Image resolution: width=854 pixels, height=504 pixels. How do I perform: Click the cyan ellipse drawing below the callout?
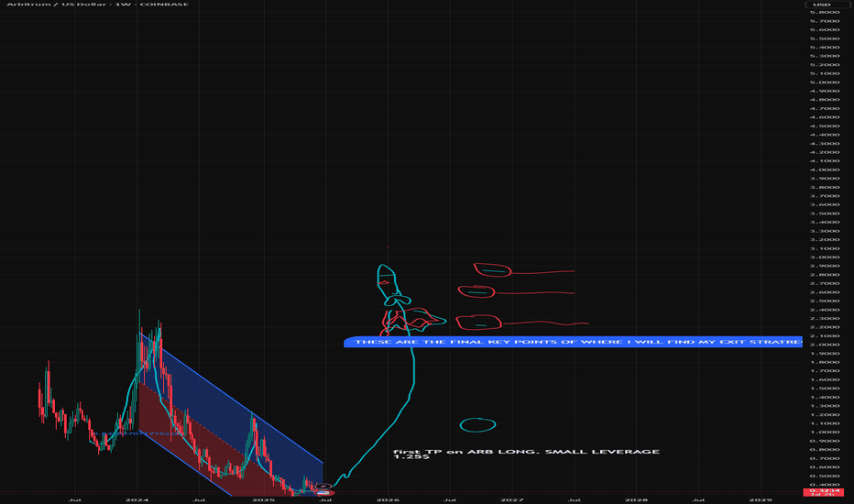(x=476, y=424)
